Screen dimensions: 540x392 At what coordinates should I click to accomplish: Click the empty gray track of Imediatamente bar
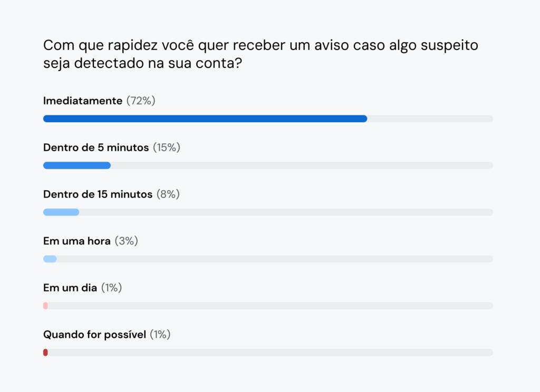430,119
